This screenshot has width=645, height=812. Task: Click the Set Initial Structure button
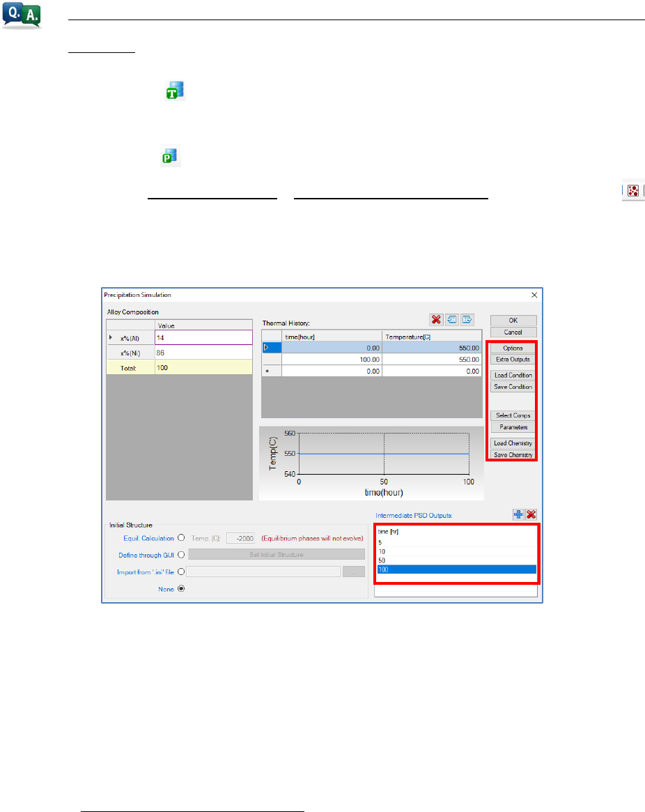click(277, 555)
